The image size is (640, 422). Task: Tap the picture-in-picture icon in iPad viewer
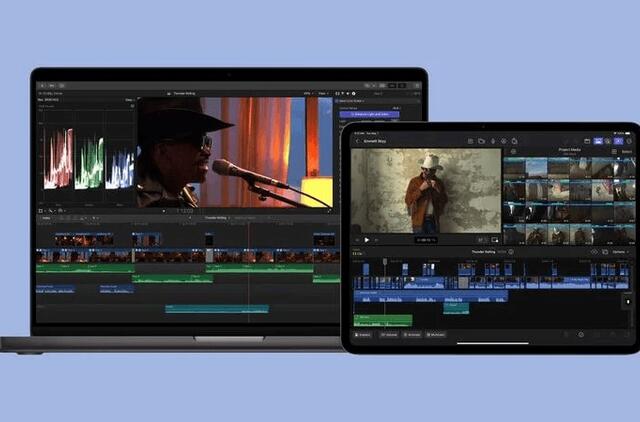494,240
